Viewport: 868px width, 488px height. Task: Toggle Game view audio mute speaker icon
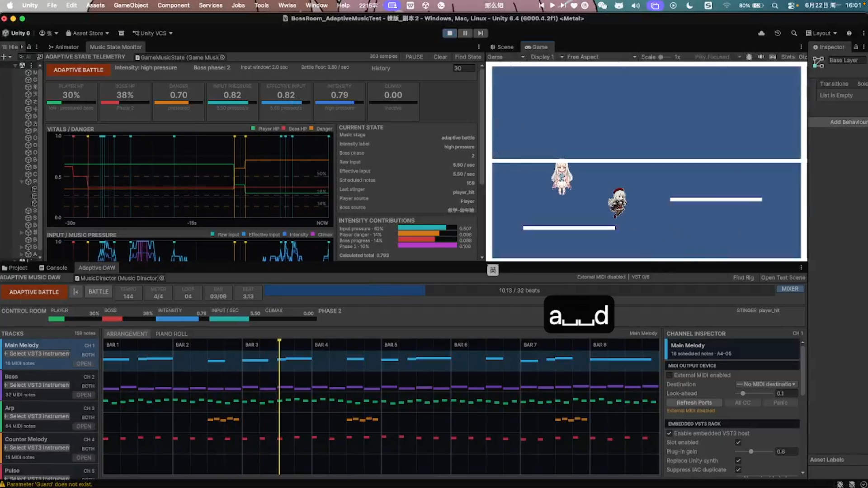pyautogui.click(x=761, y=57)
